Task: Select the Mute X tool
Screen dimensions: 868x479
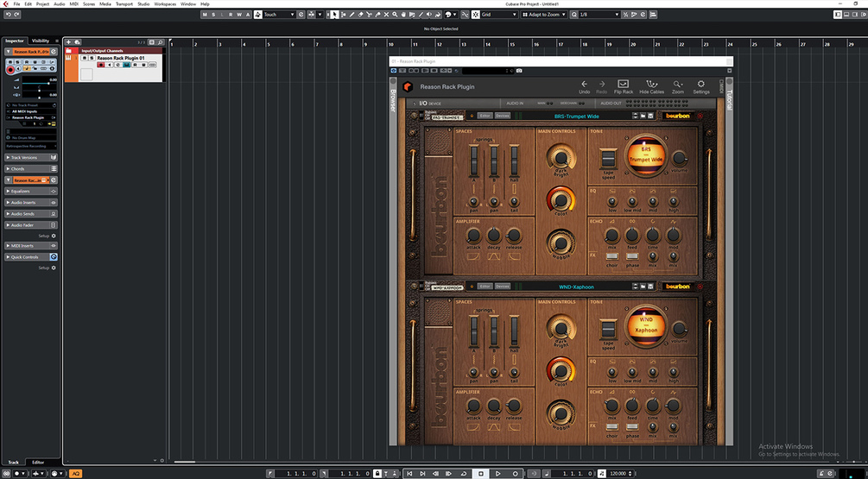Action: click(x=386, y=15)
